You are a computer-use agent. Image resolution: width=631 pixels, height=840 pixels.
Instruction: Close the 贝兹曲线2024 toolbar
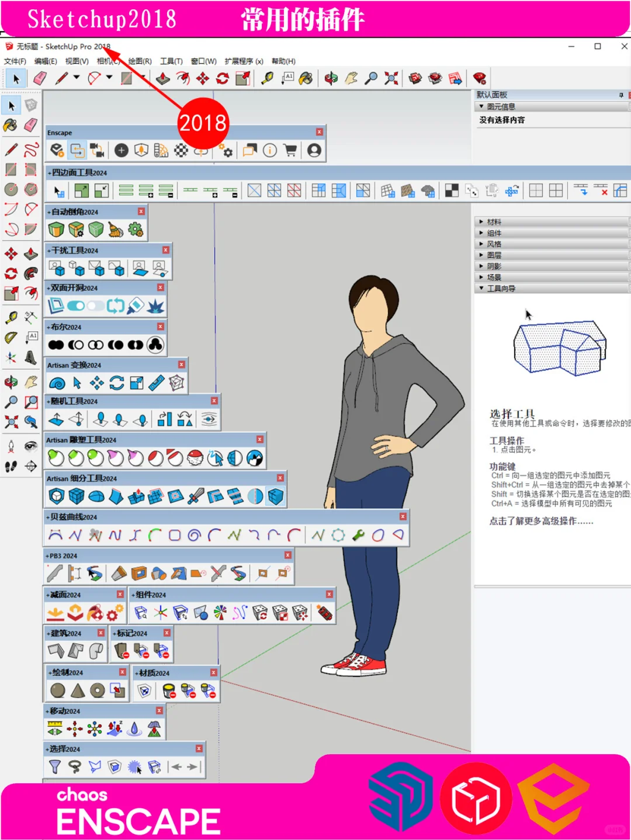pyautogui.click(x=403, y=516)
